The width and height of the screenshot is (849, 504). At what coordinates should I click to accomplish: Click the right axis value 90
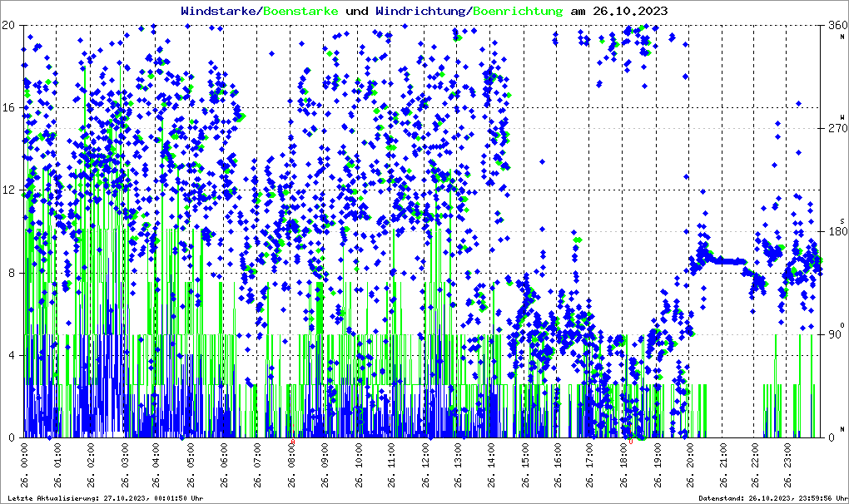pyautogui.click(x=834, y=335)
